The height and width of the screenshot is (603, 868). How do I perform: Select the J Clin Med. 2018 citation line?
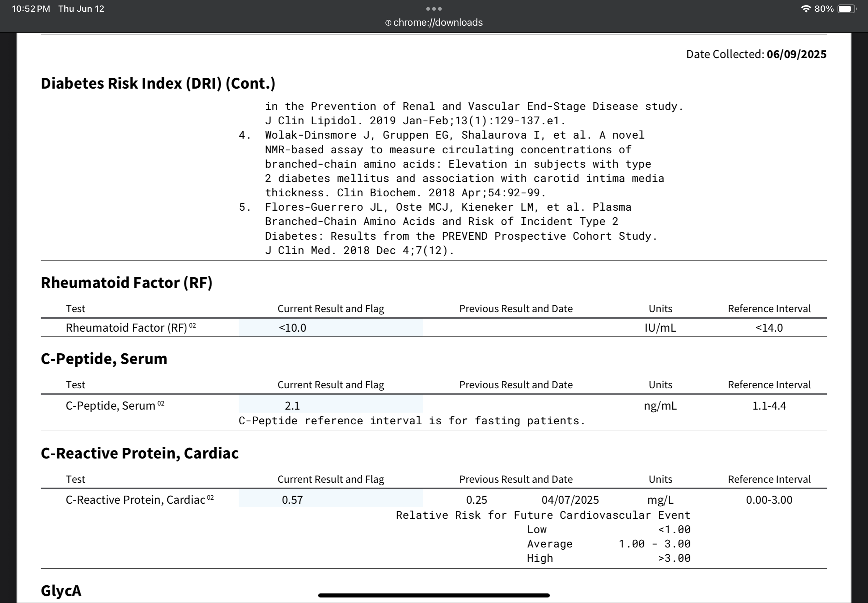click(x=359, y=250)
